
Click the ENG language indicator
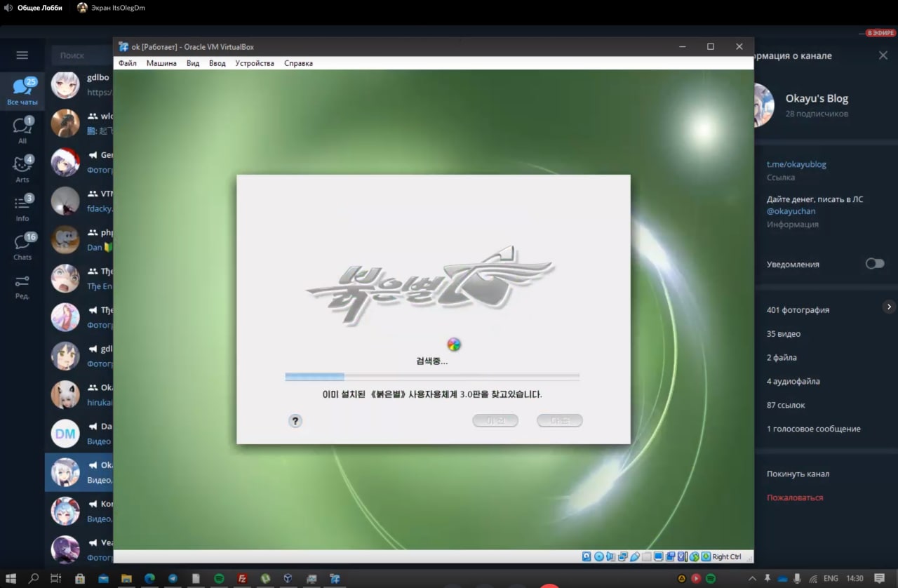tap(831, 579)
